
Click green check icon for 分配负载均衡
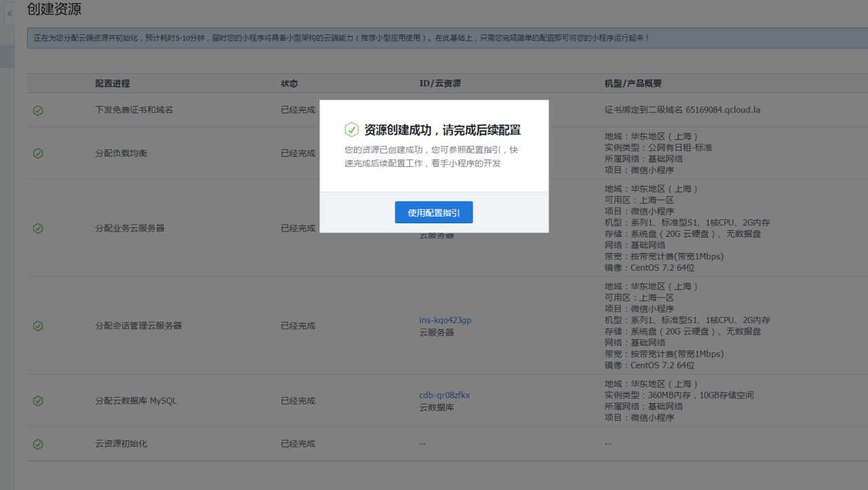[38, 153]
